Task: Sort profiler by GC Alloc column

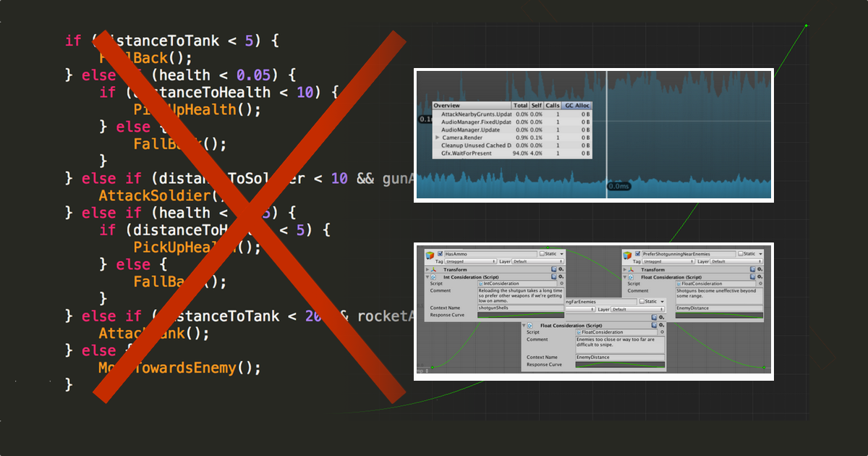Action: (576, 106)
